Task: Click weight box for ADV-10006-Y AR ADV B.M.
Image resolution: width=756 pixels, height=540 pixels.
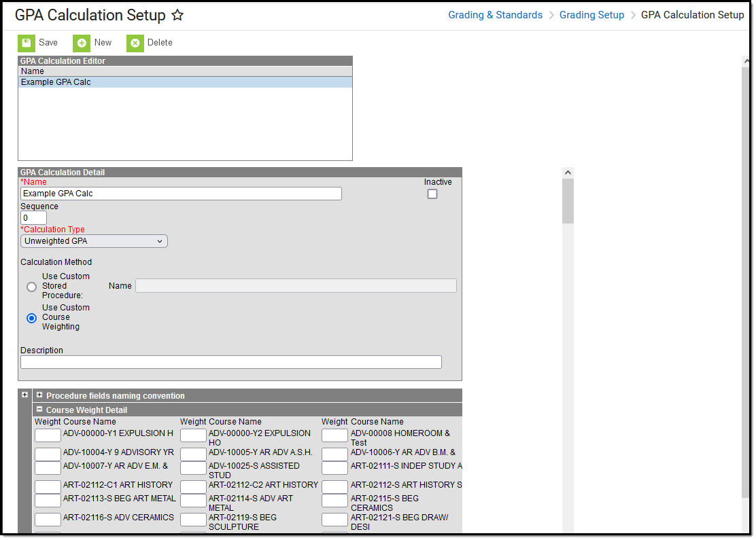Action: point(334,454)
